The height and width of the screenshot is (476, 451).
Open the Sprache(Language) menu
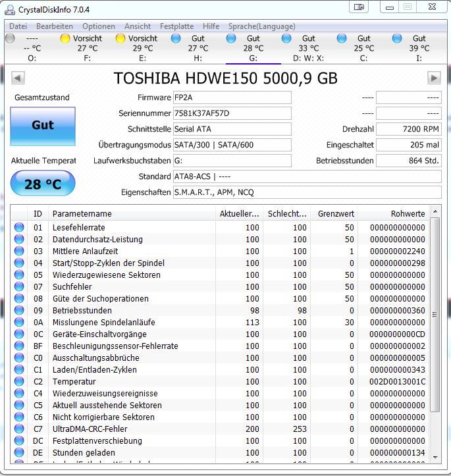click(261, 26)
